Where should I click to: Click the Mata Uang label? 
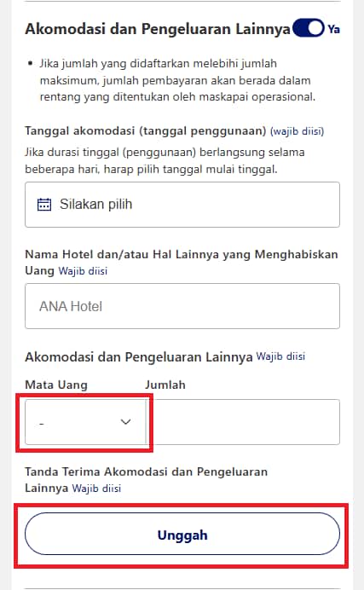click(56, 385)
